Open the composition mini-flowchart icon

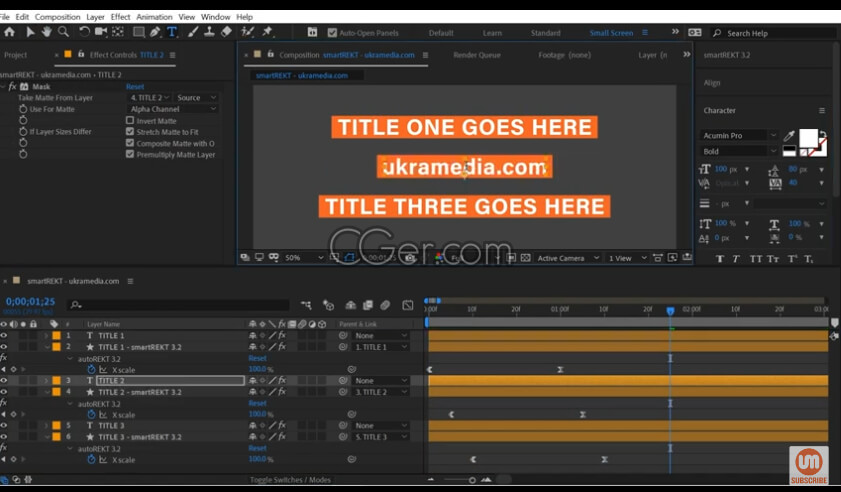[306, 305]
